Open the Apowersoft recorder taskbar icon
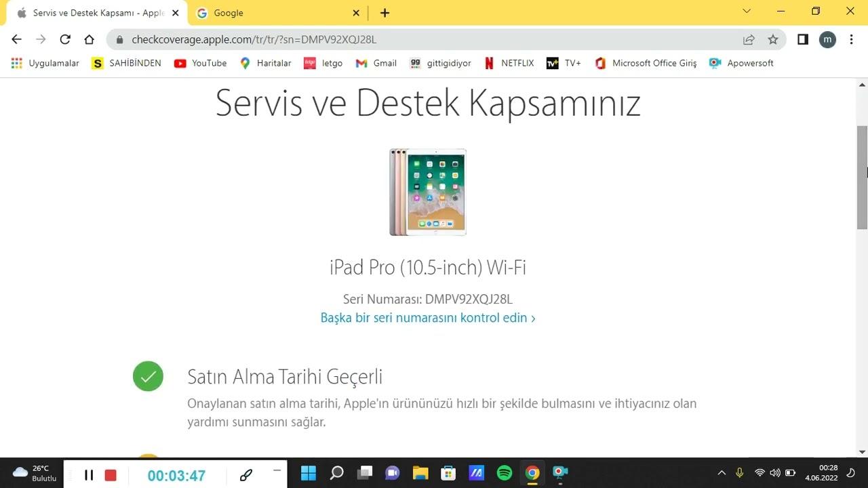The width and height of the screenshot is (868, 488). point(560,472)
